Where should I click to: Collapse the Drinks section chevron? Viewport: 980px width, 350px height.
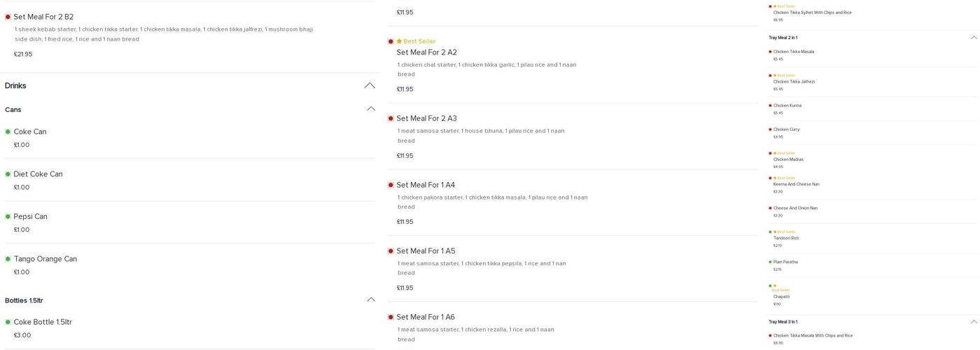click(369, 85)
